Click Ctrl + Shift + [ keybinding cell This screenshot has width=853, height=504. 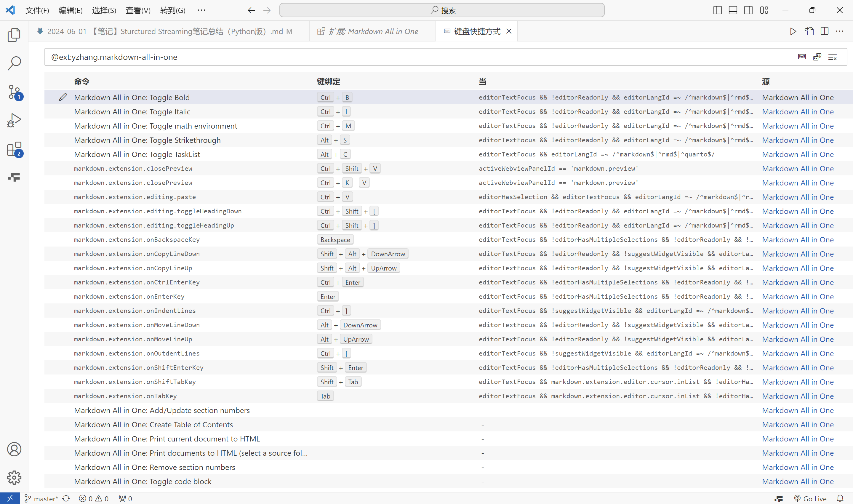(348, 211)
